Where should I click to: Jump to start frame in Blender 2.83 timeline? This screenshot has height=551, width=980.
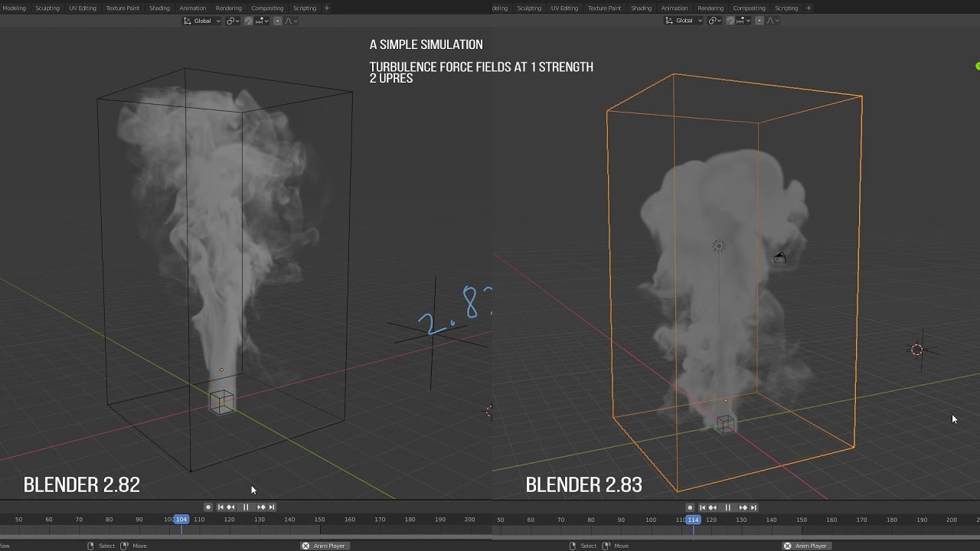703,507
